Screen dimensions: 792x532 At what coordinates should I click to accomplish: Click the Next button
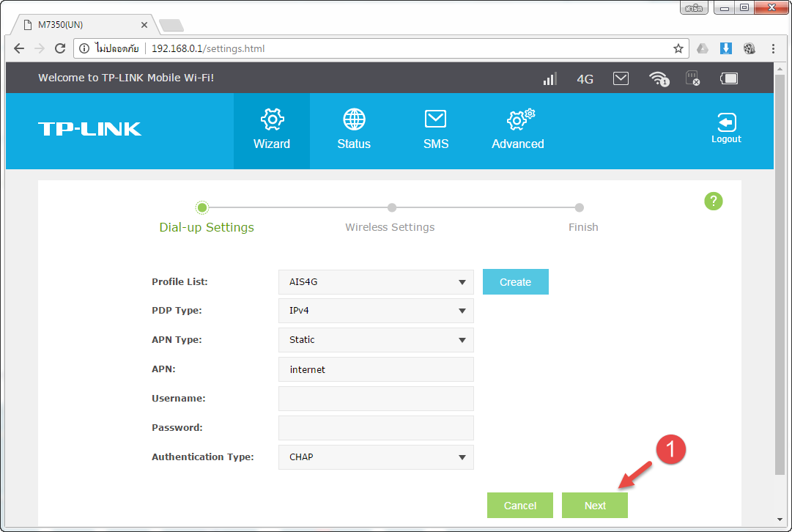click(594, 505)
